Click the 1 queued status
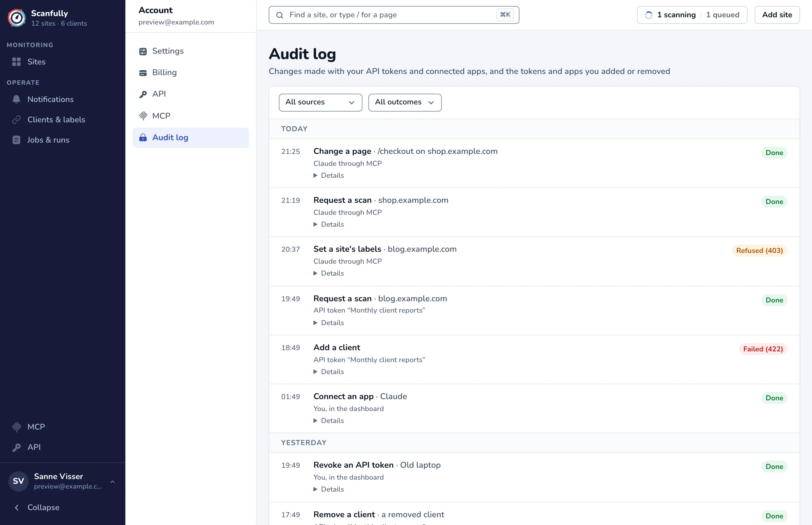The image size is (812, 525). click(x=723, y=15)
